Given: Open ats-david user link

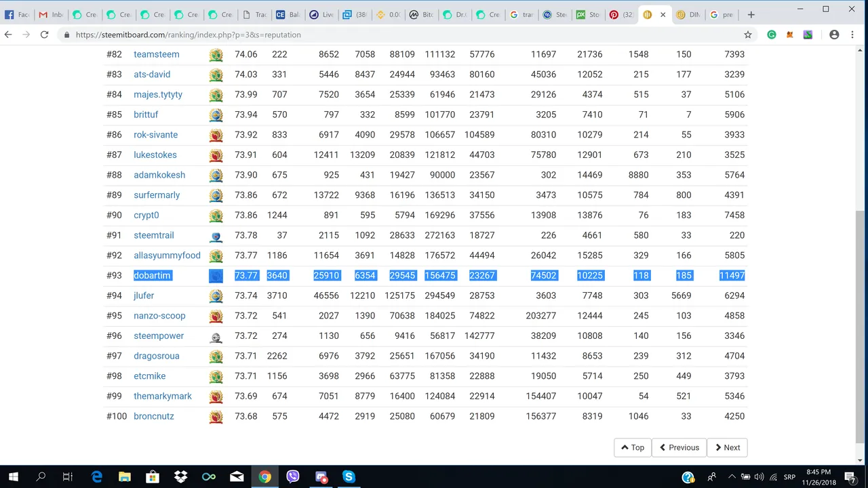Looking at the screenshot, I should click(152, 75).
